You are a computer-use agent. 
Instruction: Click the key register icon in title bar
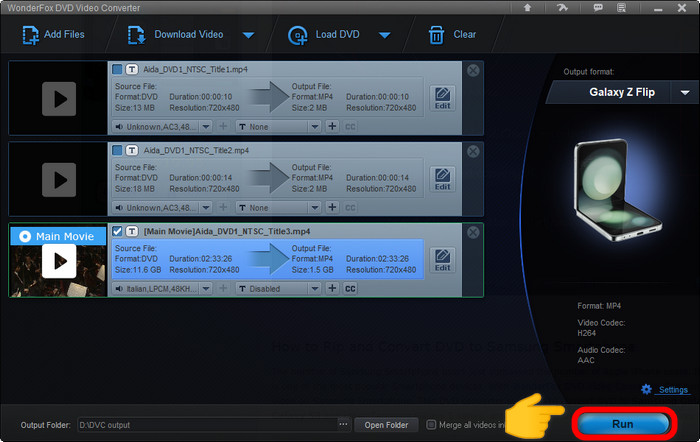(x=562, y=8)
